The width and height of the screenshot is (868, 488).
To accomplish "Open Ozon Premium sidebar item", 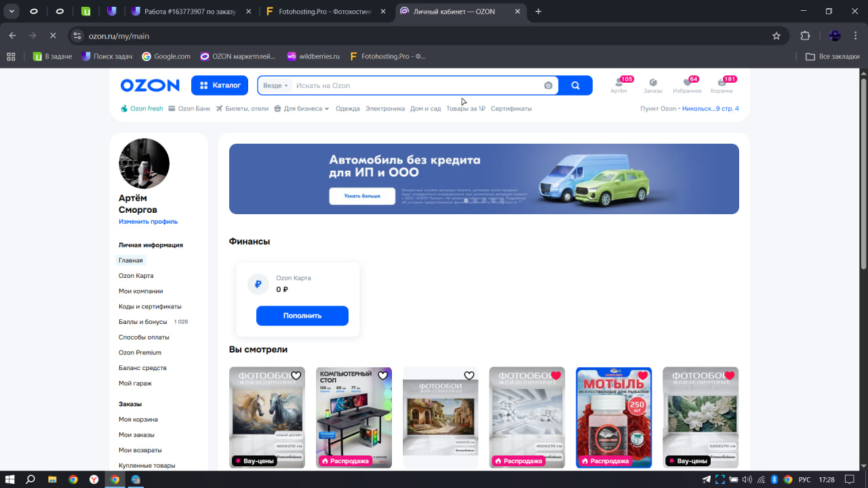I will pyautogui.click(x=140, y=352).
